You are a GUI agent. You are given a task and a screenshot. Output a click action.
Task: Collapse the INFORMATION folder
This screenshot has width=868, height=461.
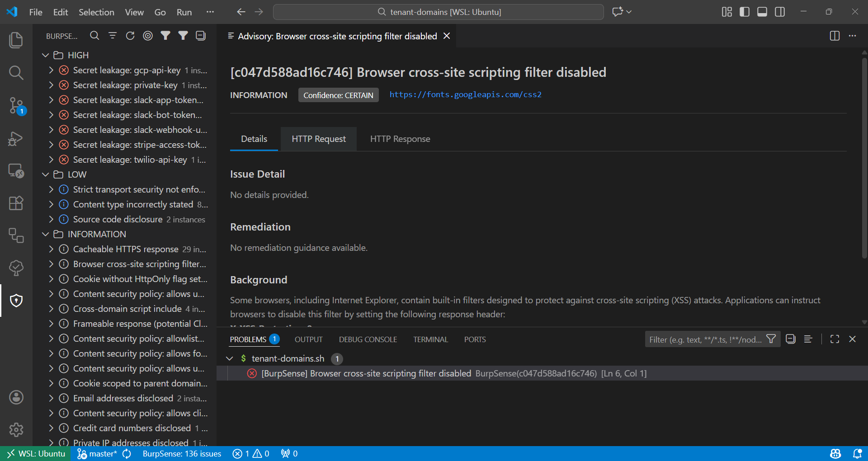45,234
